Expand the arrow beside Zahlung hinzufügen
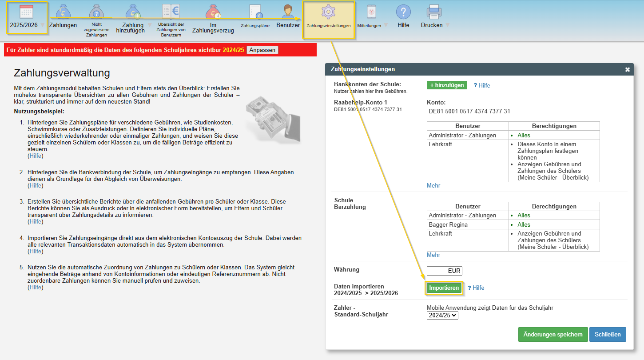644x360 pixels. pos(149,25)
